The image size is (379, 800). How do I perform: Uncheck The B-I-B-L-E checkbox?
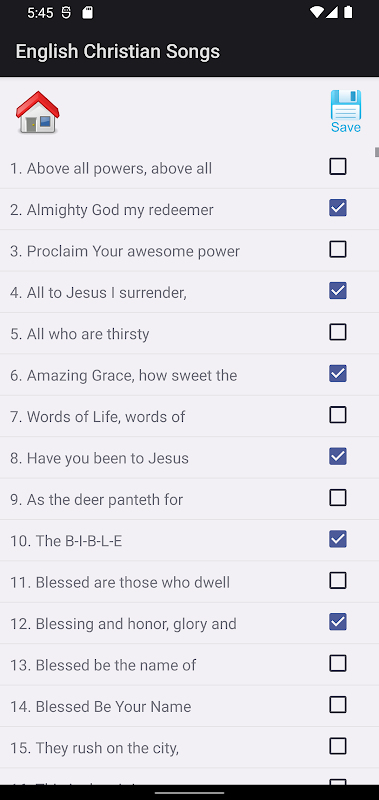[338, 539]
